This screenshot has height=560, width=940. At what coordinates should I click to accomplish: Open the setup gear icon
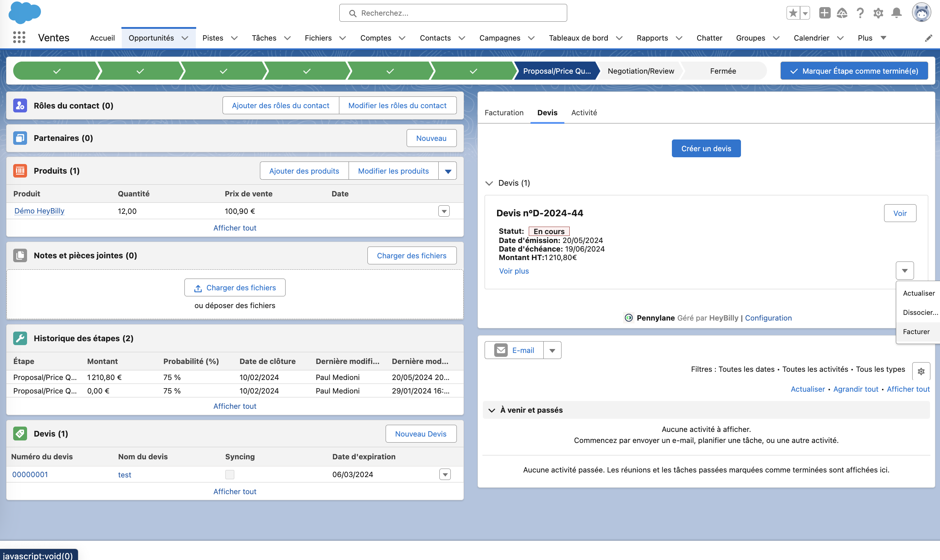[x=878, y=13]
